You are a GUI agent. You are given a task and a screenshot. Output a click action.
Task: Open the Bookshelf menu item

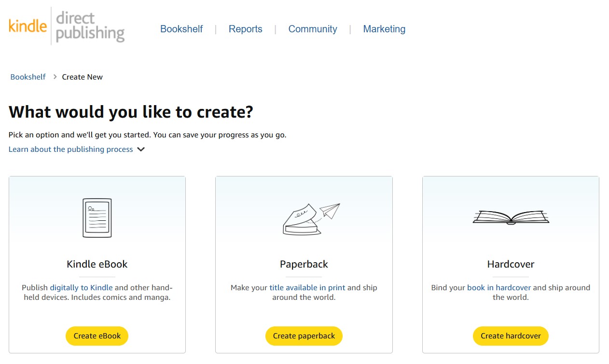181,29
